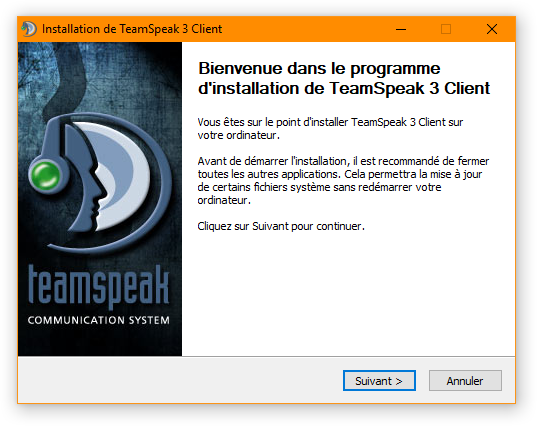The image size is (537, 426).
Task: Minimize the TeamSpeak installer window
Action: click(x=401, y=29)
